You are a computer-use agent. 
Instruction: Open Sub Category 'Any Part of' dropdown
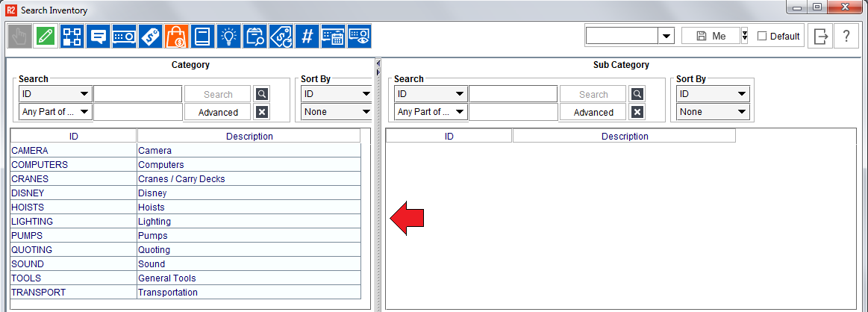pyautogui.click(x=431, y=112)
